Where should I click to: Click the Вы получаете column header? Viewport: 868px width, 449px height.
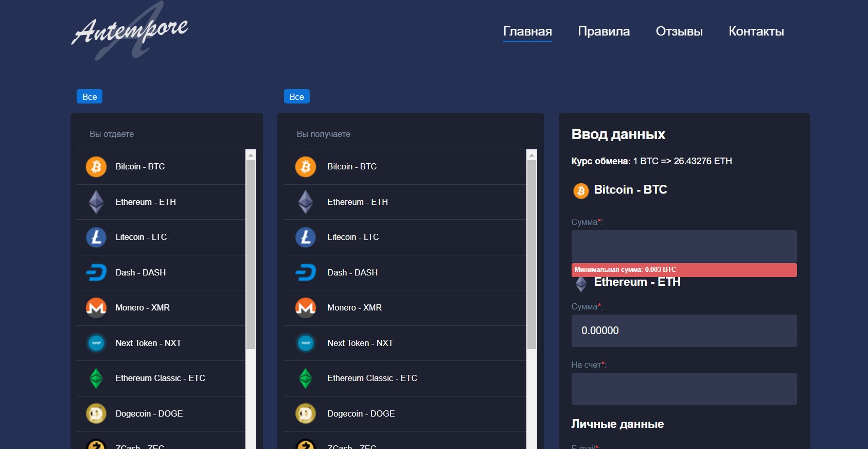click(x=324, y=134)
